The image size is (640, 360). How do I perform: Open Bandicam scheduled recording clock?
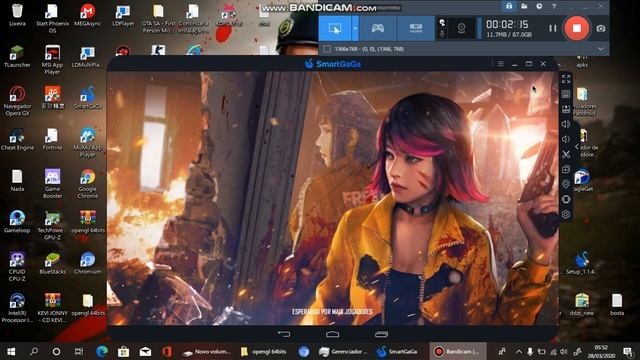(x=539, y=6)
